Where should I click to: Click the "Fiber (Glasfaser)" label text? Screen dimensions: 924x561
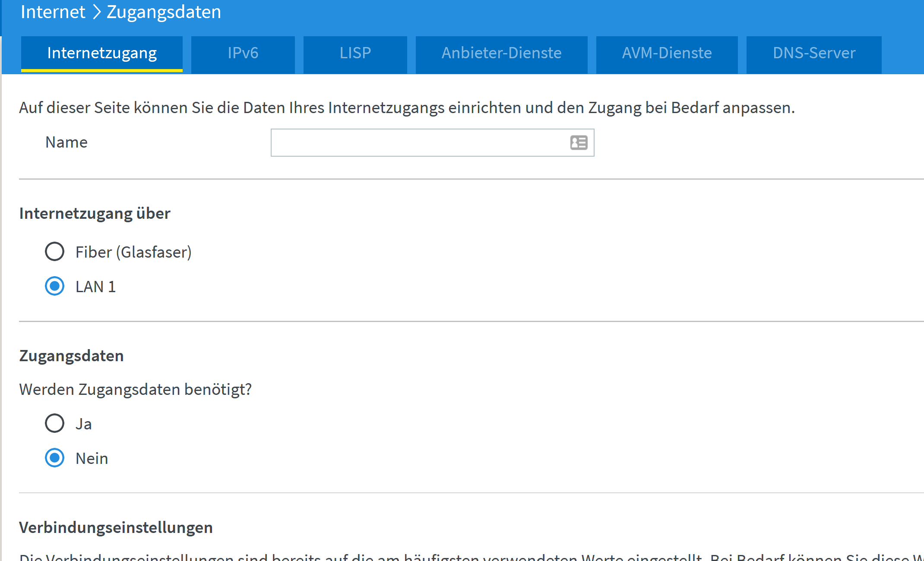click(x=133, y=252)
